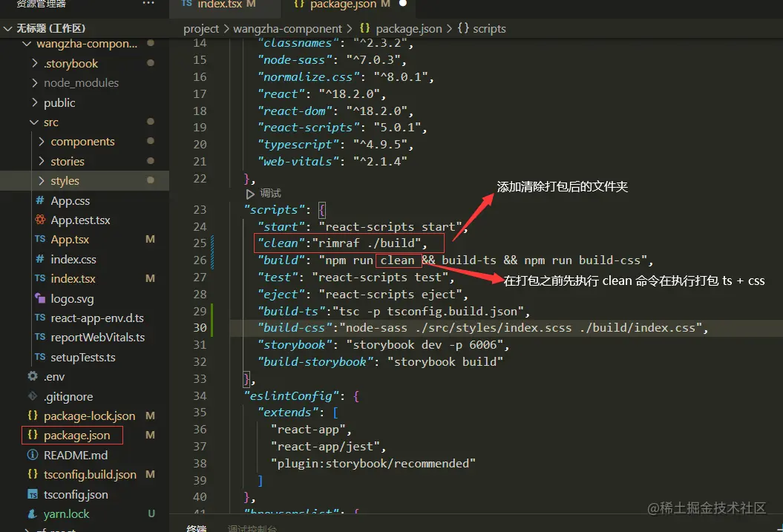The image size is (783, 532).
Task: Click the braces icon of tsconfig.build.json
Action: [33, 474]
